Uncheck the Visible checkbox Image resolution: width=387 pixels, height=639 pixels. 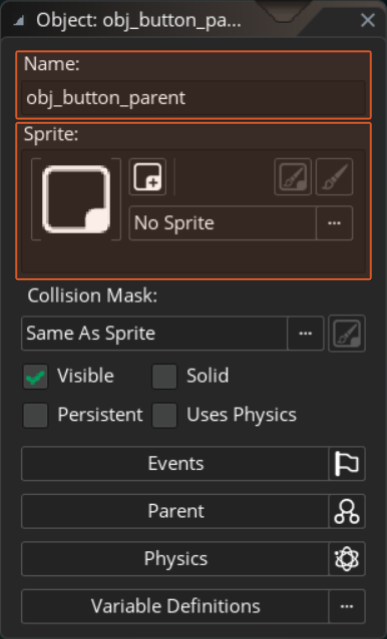[35, 377]
